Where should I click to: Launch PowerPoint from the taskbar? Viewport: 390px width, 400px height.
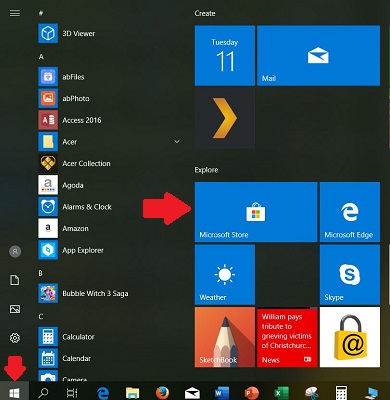tap(252, 393)
